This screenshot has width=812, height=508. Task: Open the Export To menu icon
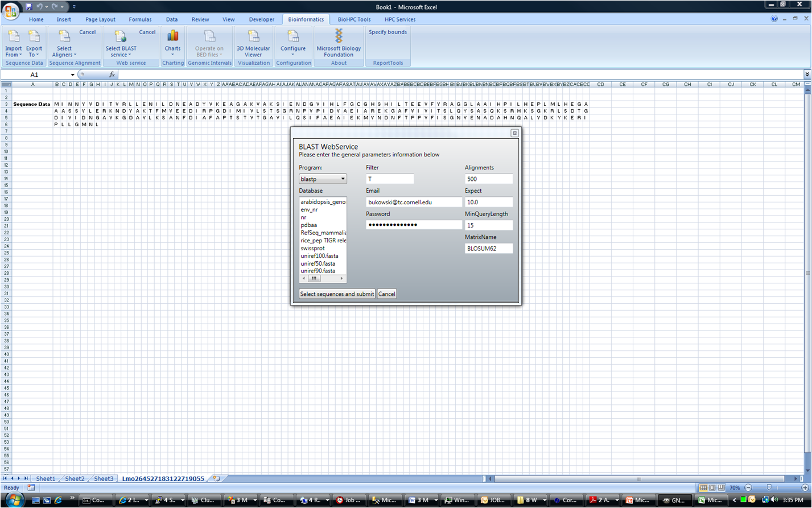pos(34,36)
